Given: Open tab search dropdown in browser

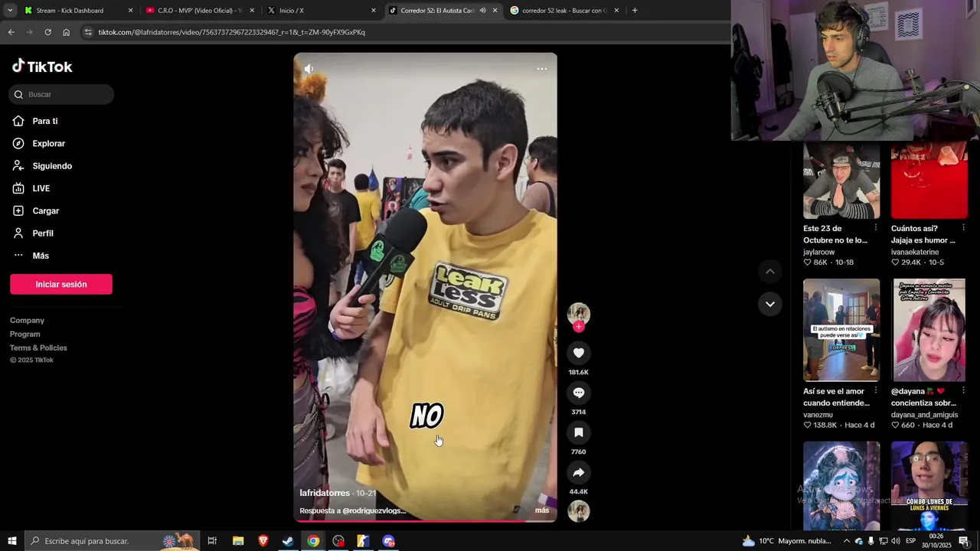Looking at the screenshot, I should pos(10,11).
